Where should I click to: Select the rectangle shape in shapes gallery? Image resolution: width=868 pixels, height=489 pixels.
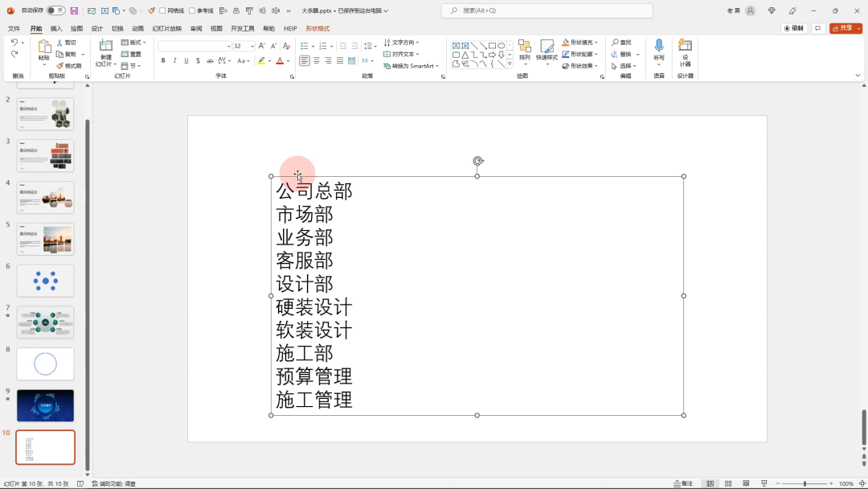[x=492, y=46]
